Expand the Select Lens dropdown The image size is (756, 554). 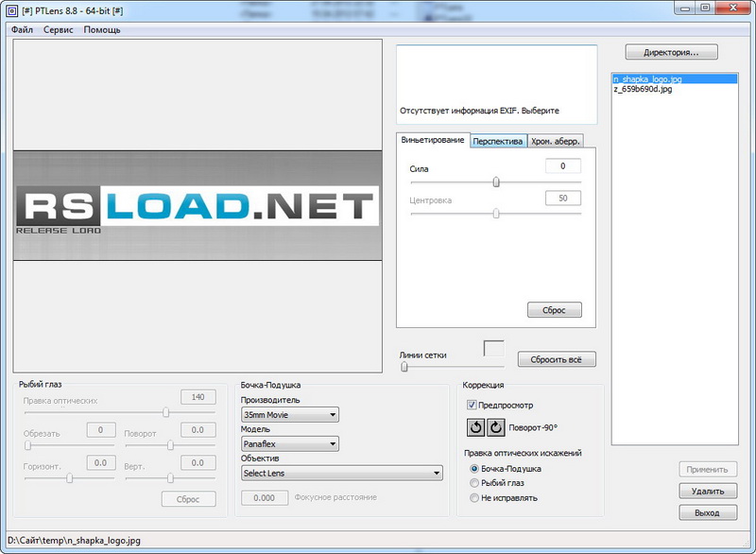point(342,473)
